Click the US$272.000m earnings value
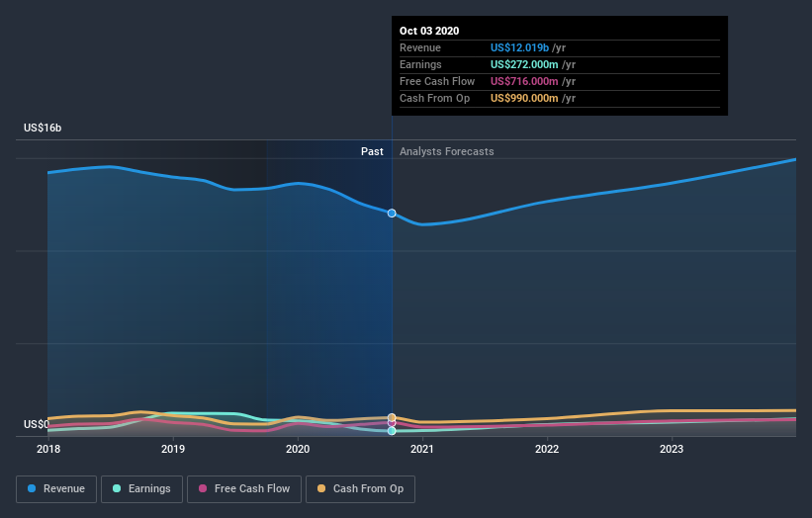The image size is (812, 518). pos(524,64)
